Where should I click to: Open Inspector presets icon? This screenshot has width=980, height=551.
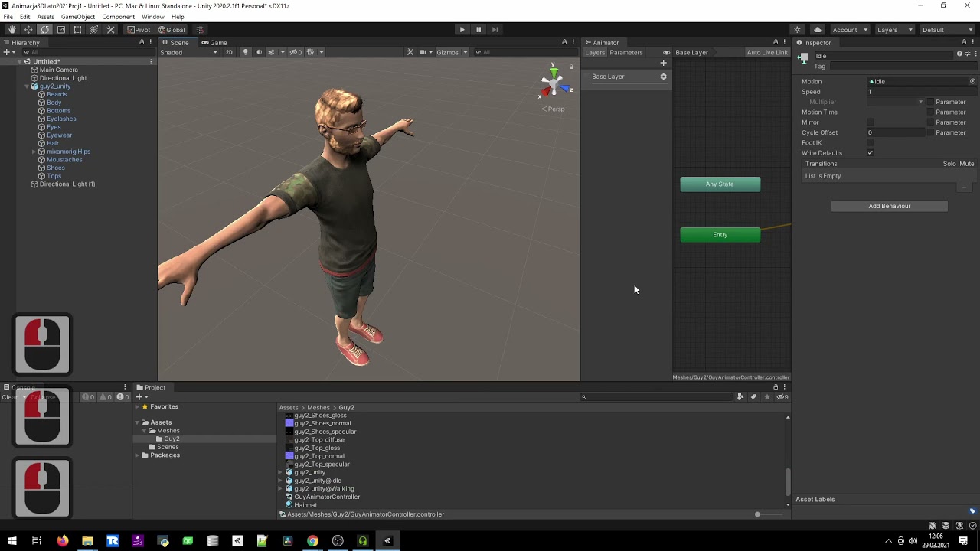967,54
